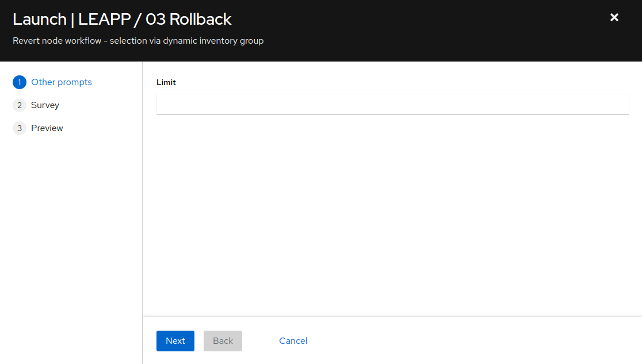This screenshot has height=364, width=642.
Task: Click the step 1 number badge
Action: 19,82
